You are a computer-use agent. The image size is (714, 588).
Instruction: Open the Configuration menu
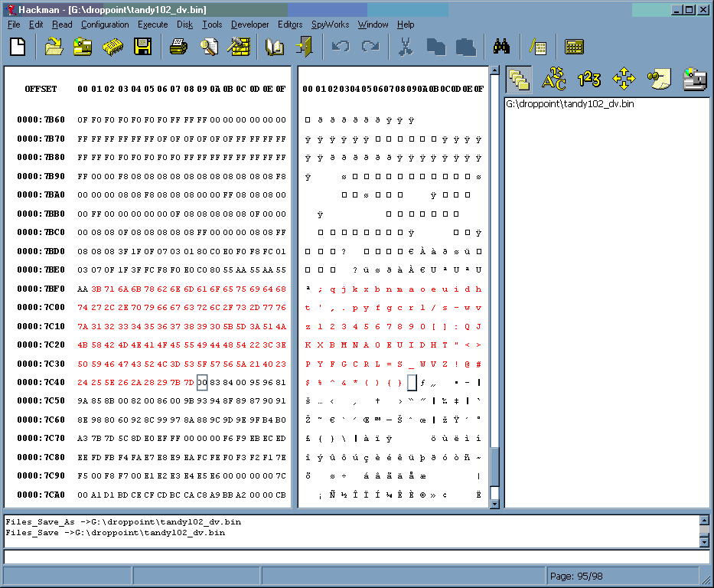[x=105, y=24]
